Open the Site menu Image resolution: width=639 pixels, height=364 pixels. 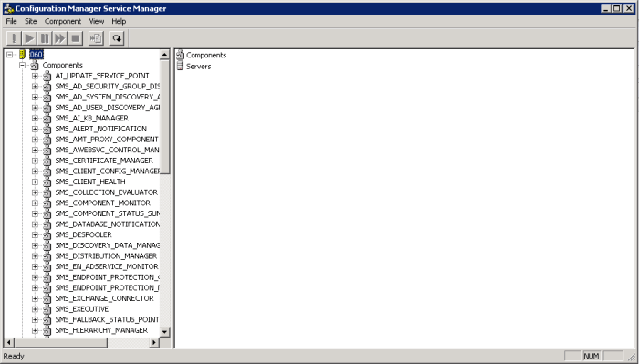30,21
